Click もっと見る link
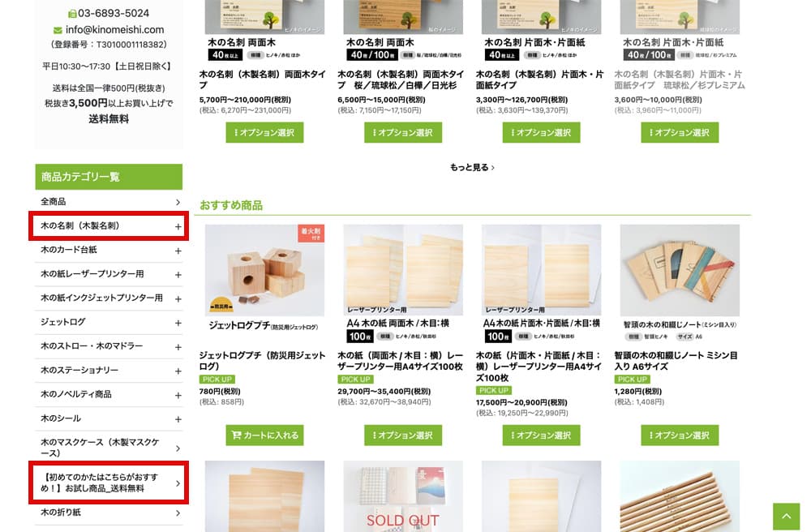The width and height of the screenshot is (811, 532). point(472,168)
